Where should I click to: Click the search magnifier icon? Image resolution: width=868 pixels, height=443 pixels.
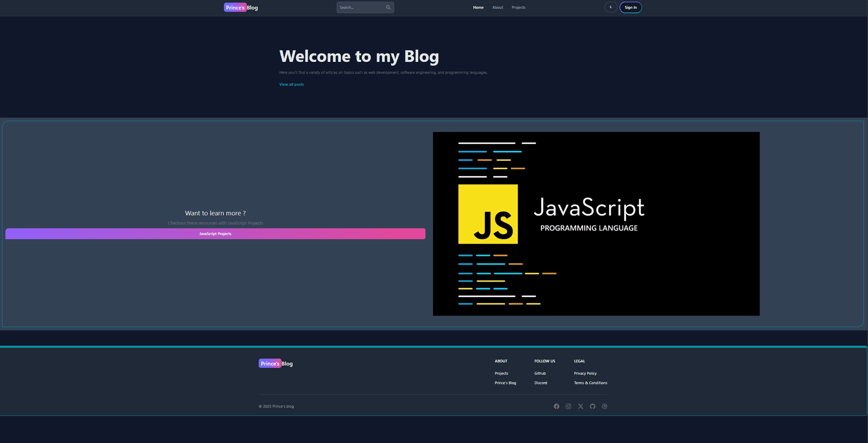click(388, 7)
